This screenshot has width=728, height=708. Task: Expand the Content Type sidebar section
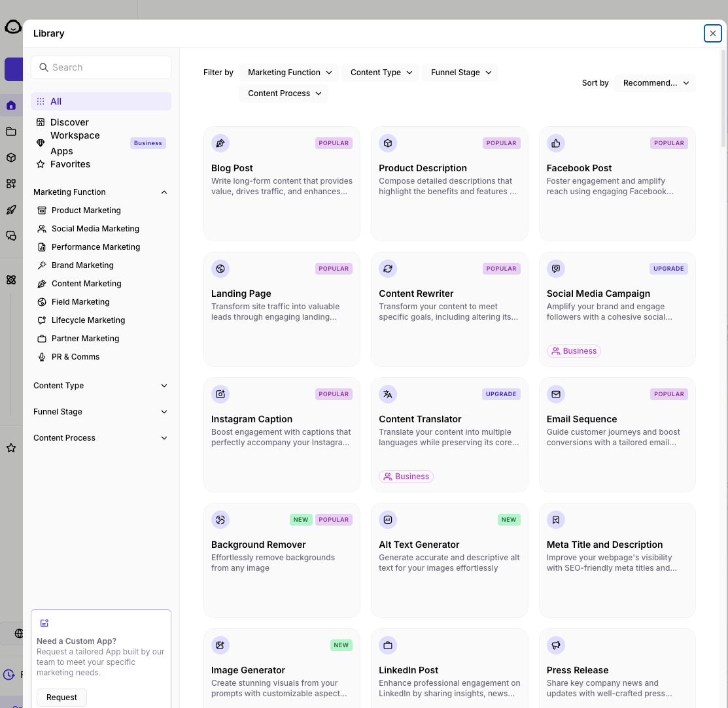[x=100, y=386]
